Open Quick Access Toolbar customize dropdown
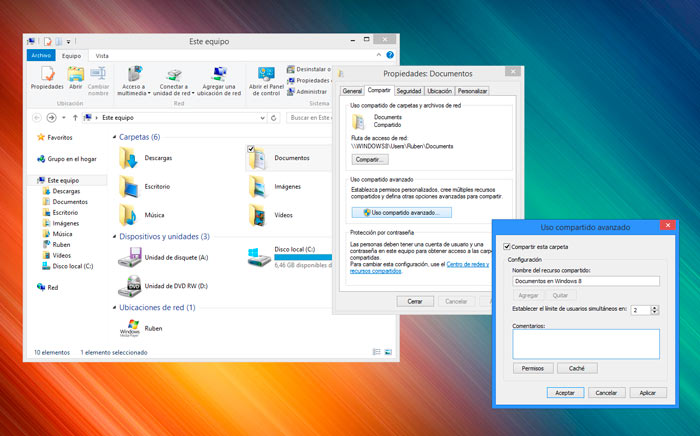700x436 pixels. (68, 42)
